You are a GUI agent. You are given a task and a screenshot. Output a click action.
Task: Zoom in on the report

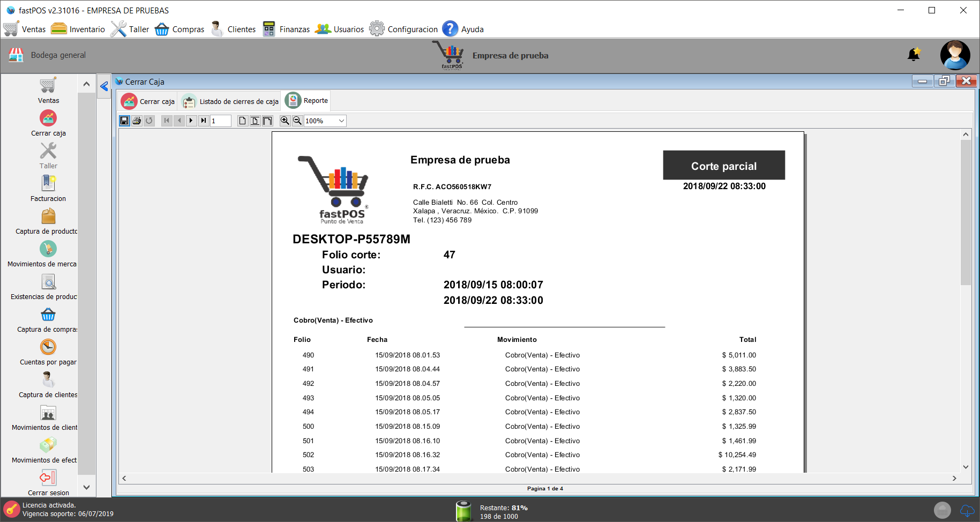(x=285, y=121)
